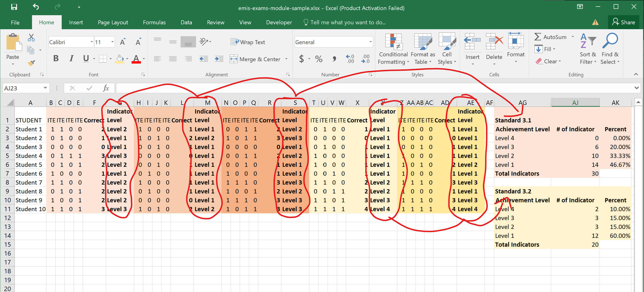Viewport: 644px width, 292px height.
Task: Click the Format Painter brush icon
Action: point(31,63)
